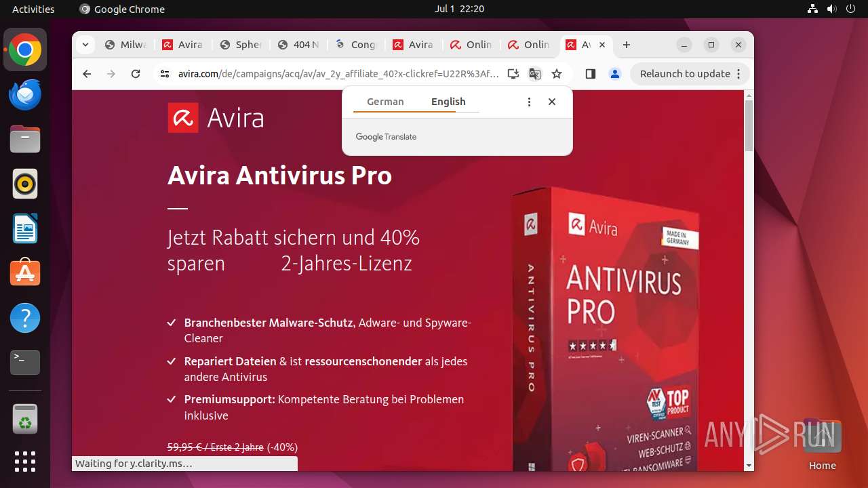This screenshot has height=488, width=868.
Task: Open the volume indicator in top bar
Action: 832,9
